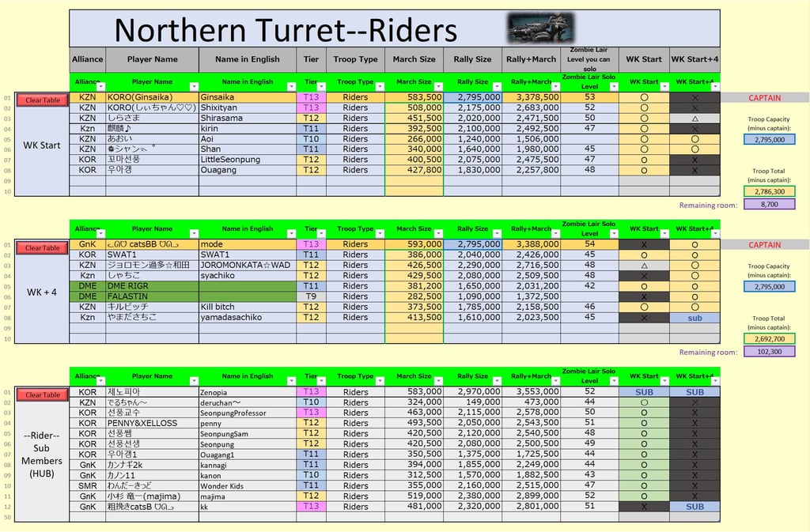The height and width of the screenshot is (532, 810).
Task: Select the KORO(Ginsaika) player name cell
Action: click(152, 97)
